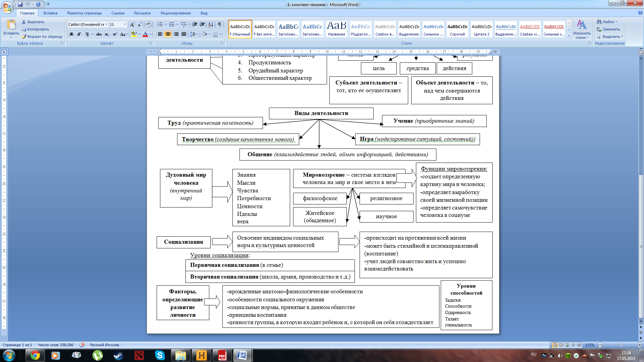Image resolution: width=644 pixels, height=362 pixels.
Task: Click zoom out minus button
Action: tap(600, 345)
